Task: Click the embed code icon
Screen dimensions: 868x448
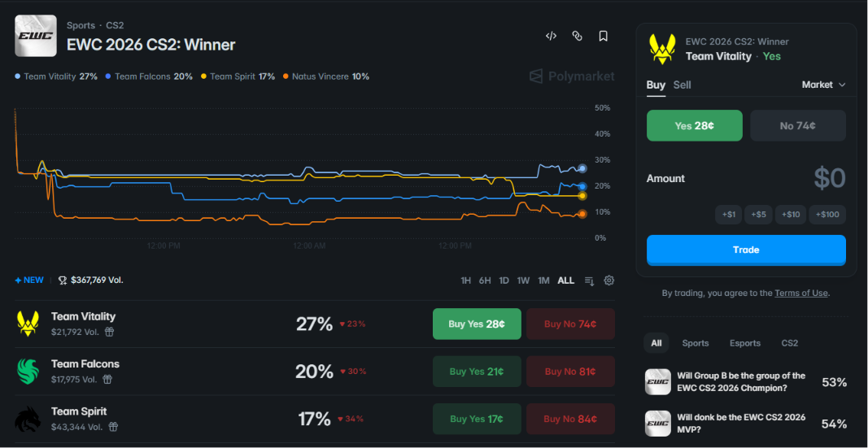Action: 551,37
